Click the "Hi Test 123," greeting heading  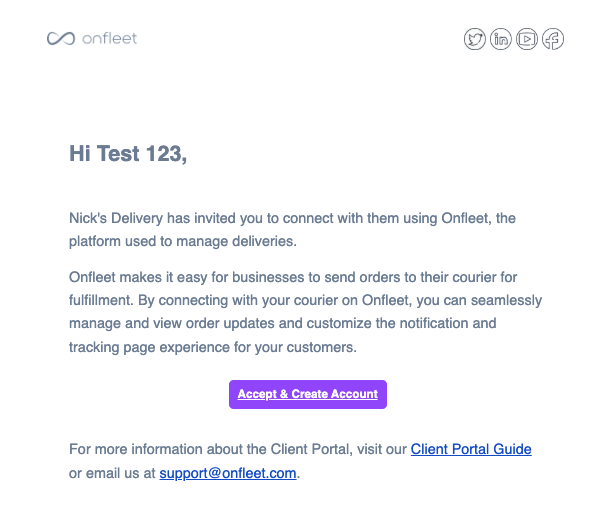click(128, 153)
